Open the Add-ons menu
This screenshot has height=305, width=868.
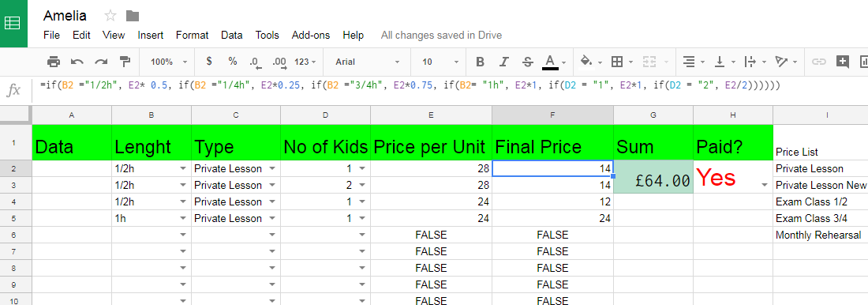tap(311, 35)
